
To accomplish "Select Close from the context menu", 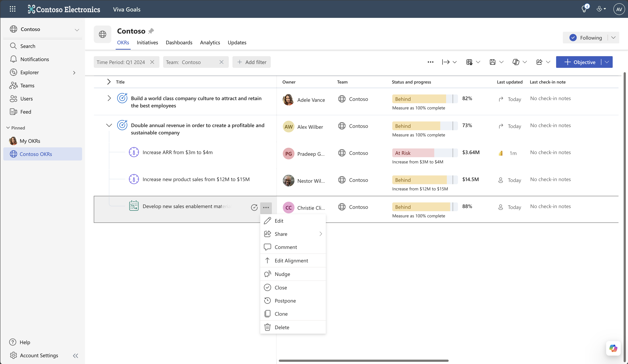I will (293, 288).
